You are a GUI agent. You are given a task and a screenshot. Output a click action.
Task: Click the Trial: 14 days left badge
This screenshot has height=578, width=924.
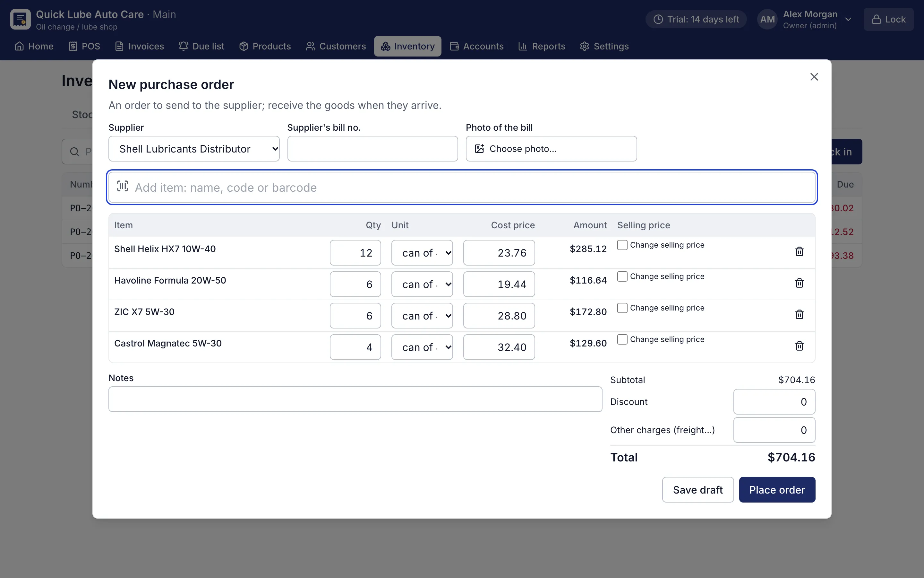(x=696, y=20)
